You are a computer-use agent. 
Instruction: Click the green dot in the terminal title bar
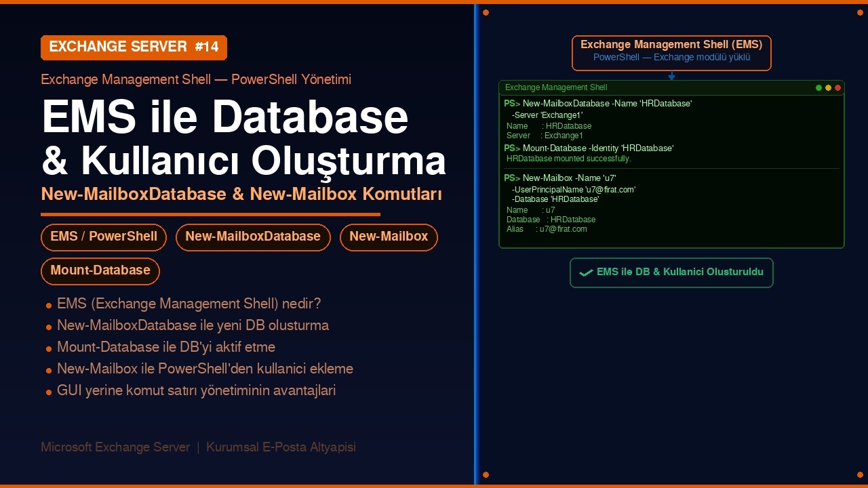click(818, 87)
